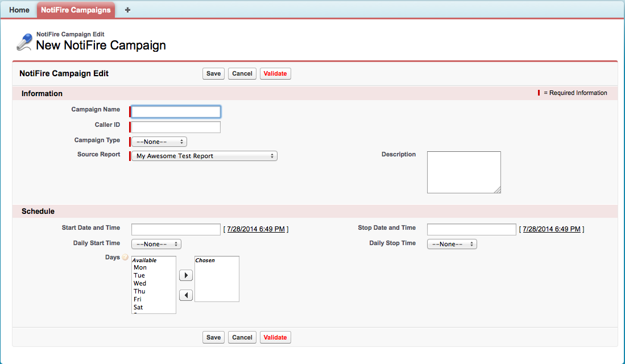Select the NotiFire Campaigns tab
Viewport: 625px width, 364px height.
pyautogui.click(x=76, y=10)
